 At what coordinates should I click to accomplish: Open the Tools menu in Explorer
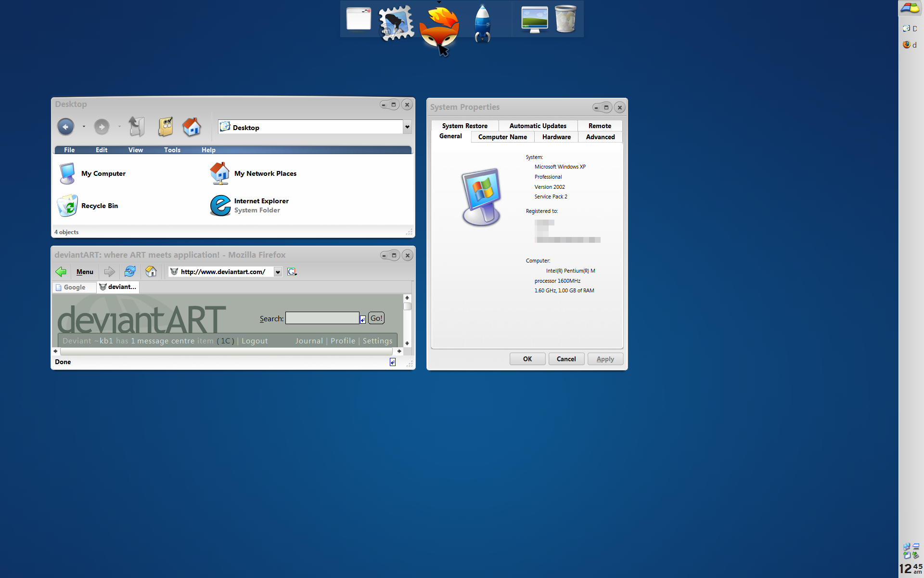(172, 150)
